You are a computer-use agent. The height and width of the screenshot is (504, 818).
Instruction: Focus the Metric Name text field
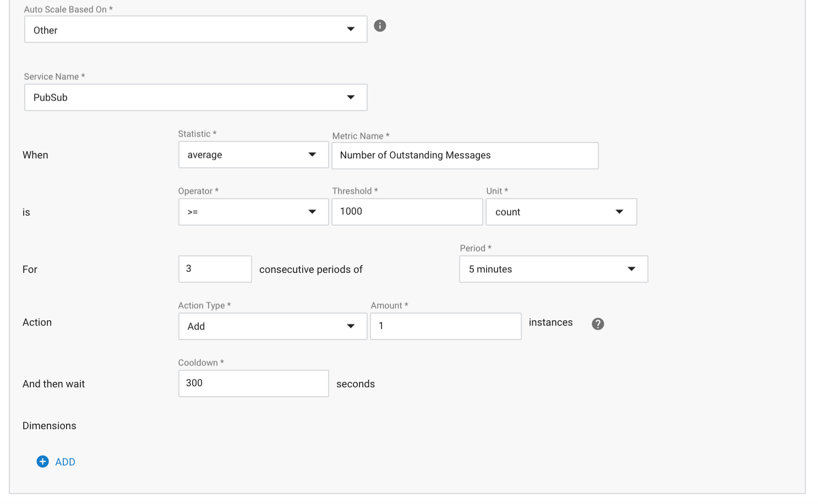tap(465, 156)
